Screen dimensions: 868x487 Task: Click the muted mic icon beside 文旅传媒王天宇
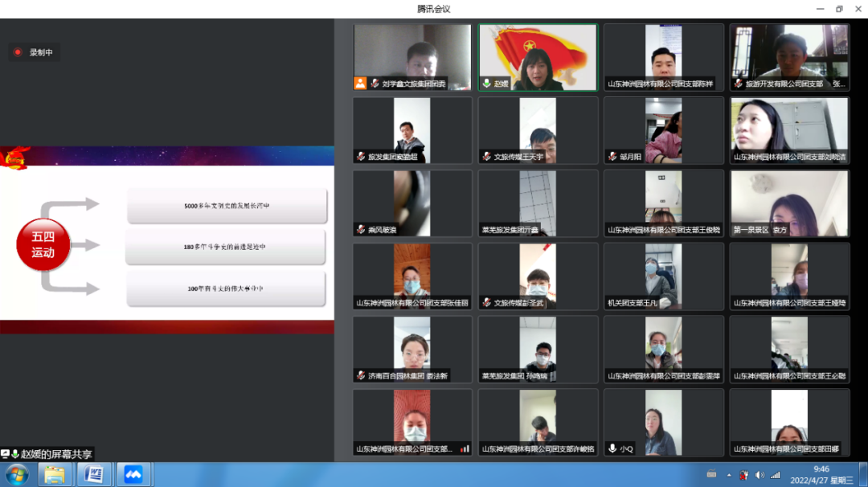[486, 157]
